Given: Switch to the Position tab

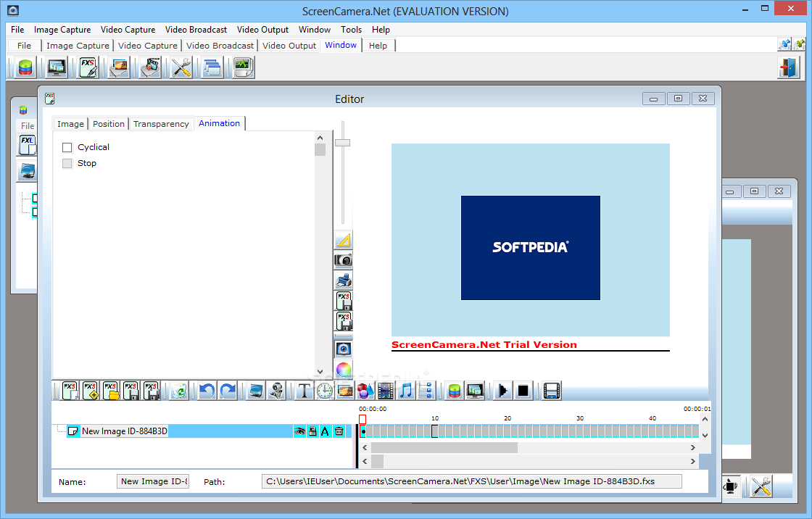Looking at the screenshot, I should pos(109,124).
